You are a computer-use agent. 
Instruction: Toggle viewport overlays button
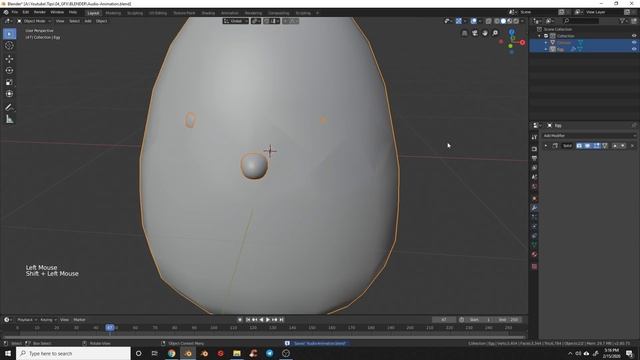(473, 21)
